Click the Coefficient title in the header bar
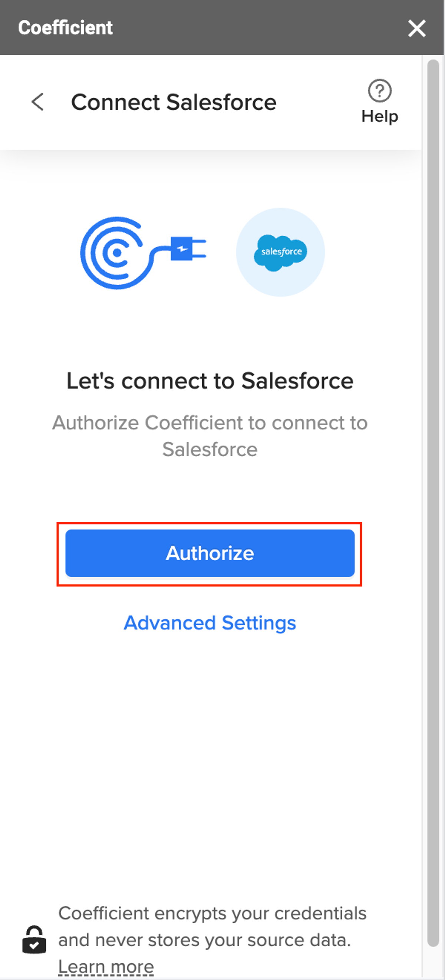Viewport: 445px width, 980px height. coord(66,28)
